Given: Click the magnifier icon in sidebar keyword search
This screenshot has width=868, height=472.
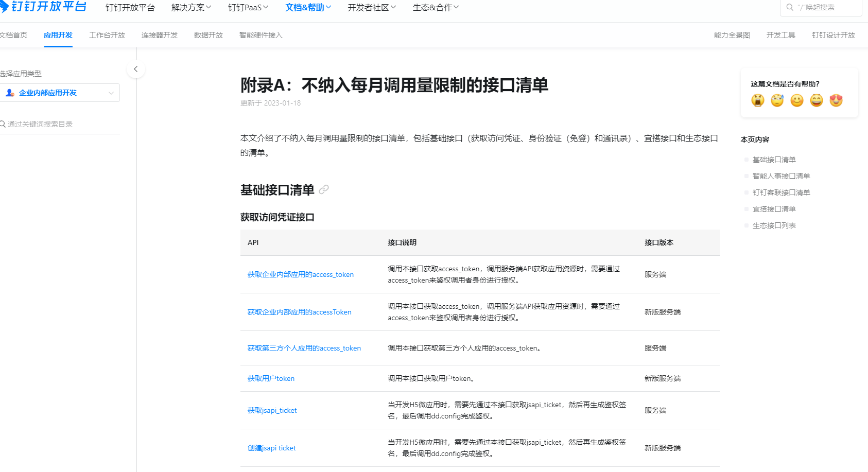Looking at the screenshot, I should pos(3,124).
